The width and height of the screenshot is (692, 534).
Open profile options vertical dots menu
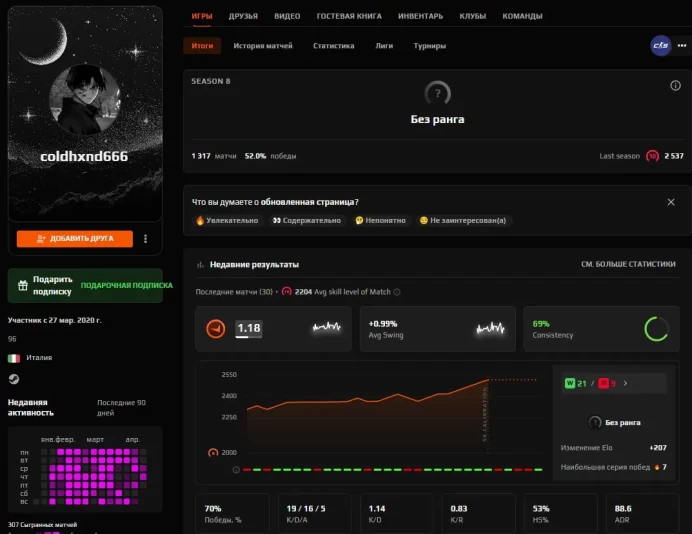(x=145, y=239)
